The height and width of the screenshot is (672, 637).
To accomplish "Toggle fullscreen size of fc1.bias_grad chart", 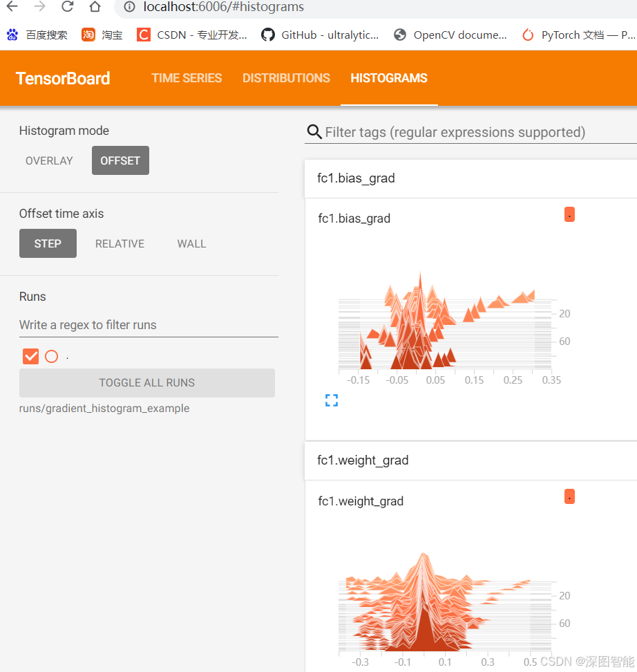I will (x=332, y=400).
